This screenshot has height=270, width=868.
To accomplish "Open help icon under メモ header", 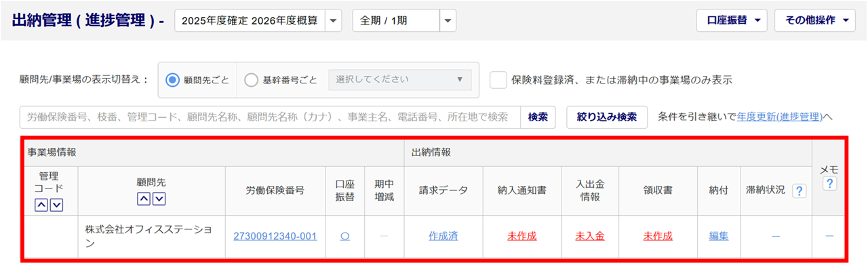I will coord(829,184).
